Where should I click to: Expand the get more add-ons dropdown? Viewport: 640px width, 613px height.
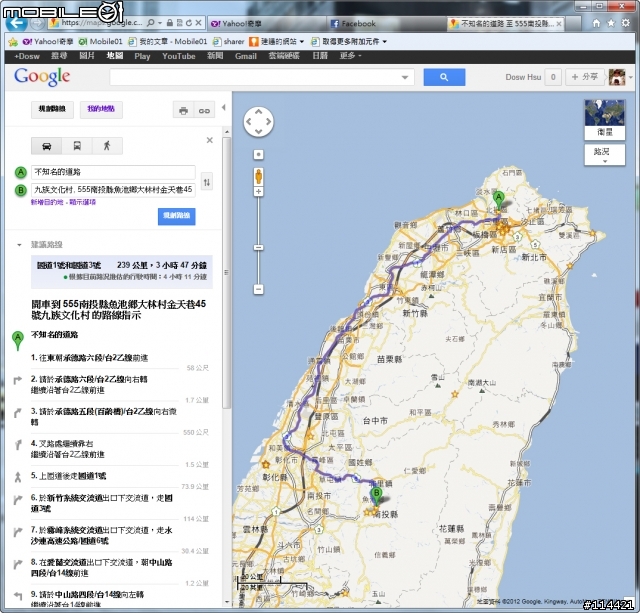[x=384, y=42]
